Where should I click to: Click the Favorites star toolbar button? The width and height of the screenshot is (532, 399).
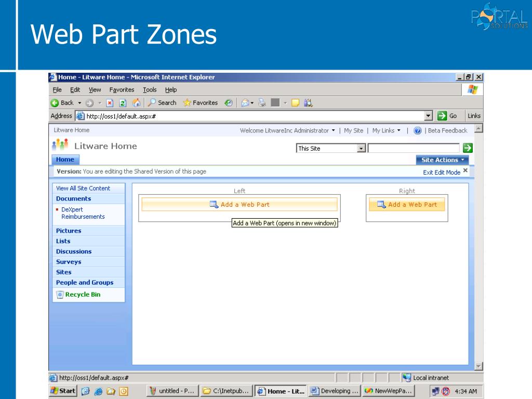tap(200, 102)
